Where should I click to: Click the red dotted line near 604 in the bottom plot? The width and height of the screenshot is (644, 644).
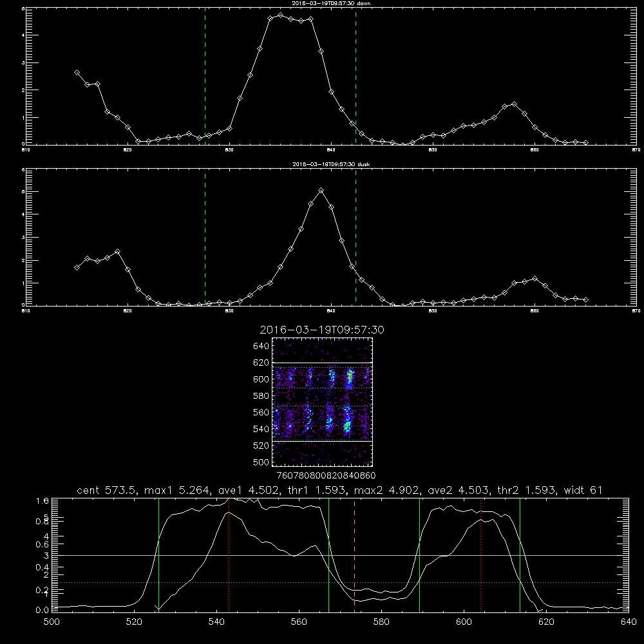click(480, 555)
